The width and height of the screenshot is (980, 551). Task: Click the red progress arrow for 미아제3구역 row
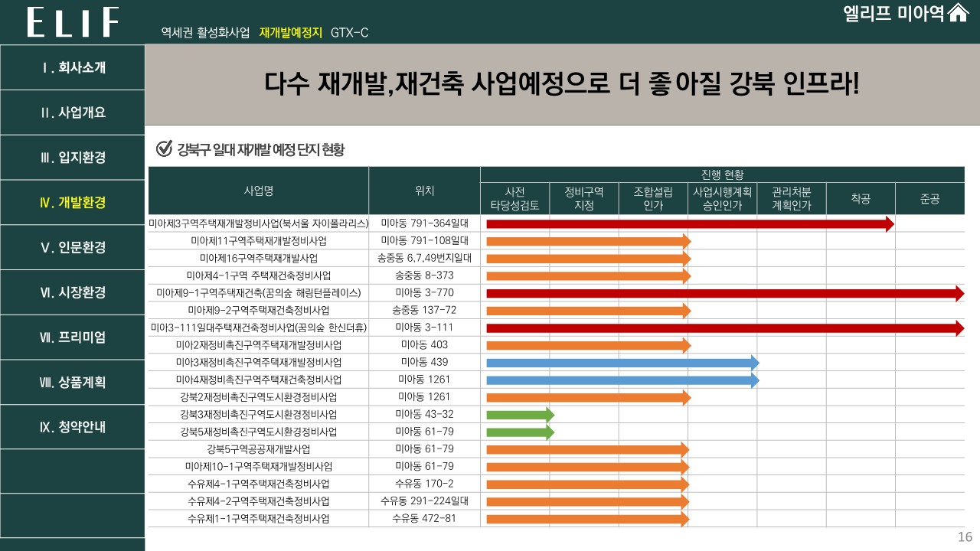point(689,224)
